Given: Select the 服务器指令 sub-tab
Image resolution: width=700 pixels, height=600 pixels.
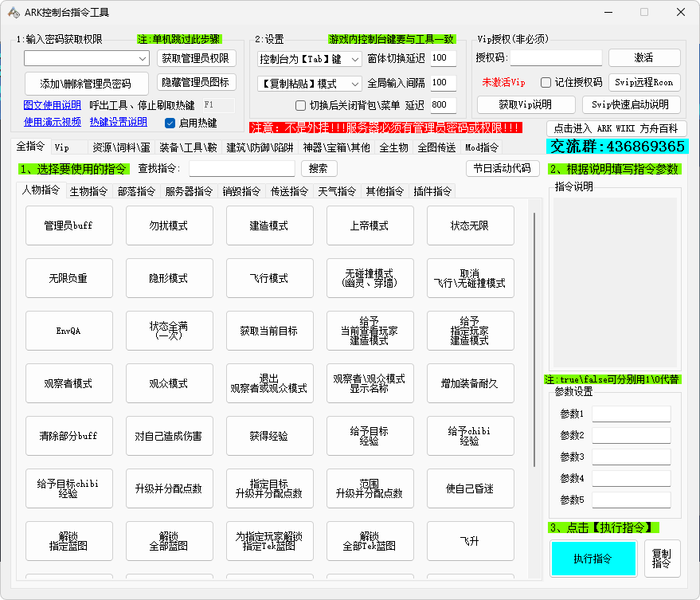Looking at the screenshot, I should pyautogui.click(x=189, y=191).
